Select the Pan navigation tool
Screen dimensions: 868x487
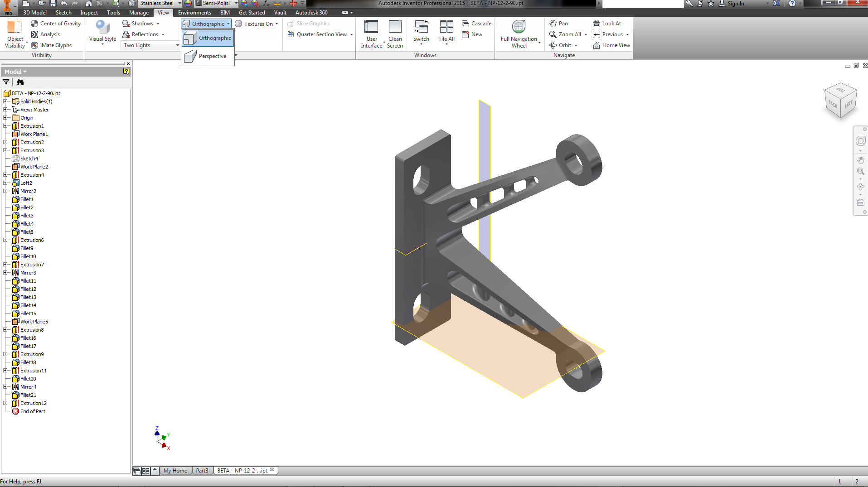562,23
